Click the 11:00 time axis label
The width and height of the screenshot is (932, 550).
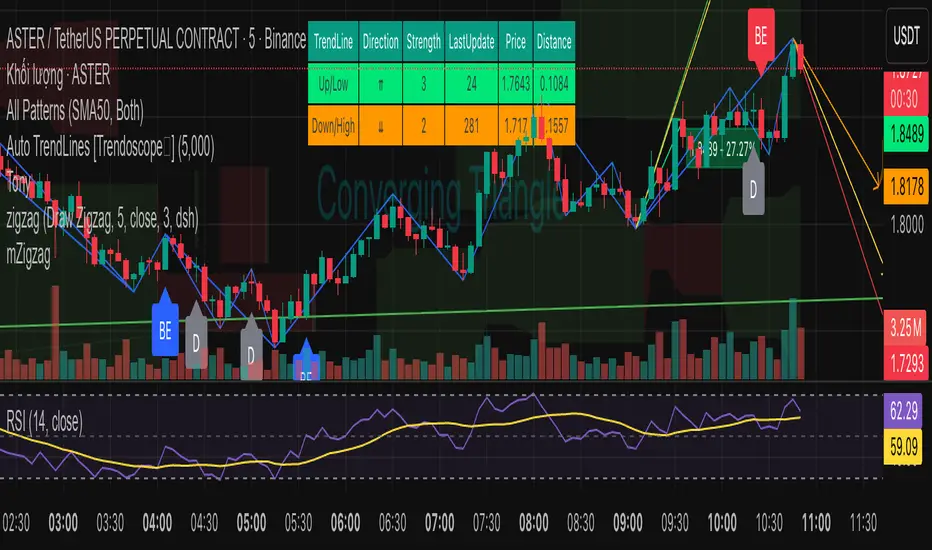coord(816,523)
